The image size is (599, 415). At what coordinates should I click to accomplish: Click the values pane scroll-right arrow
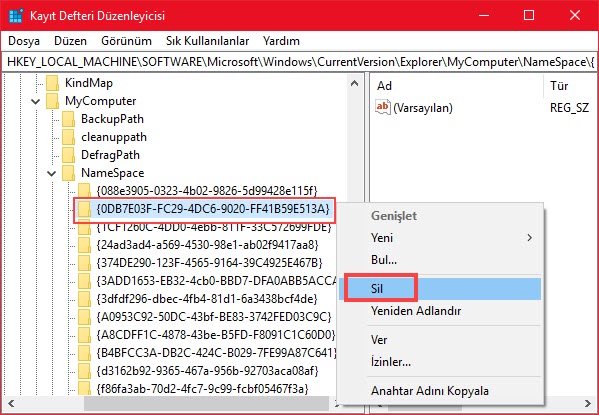tap(588, 404)
